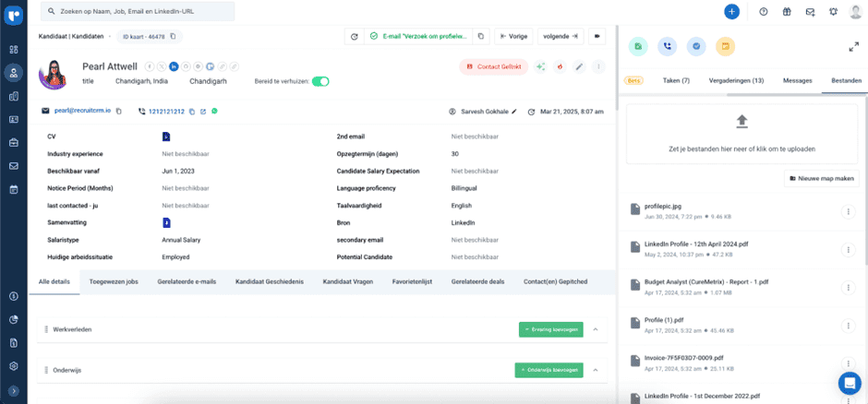Viewport: 868px width, 404px height.
Task: Mark candidate as hot with flame icon
Action: click(560, 66)
